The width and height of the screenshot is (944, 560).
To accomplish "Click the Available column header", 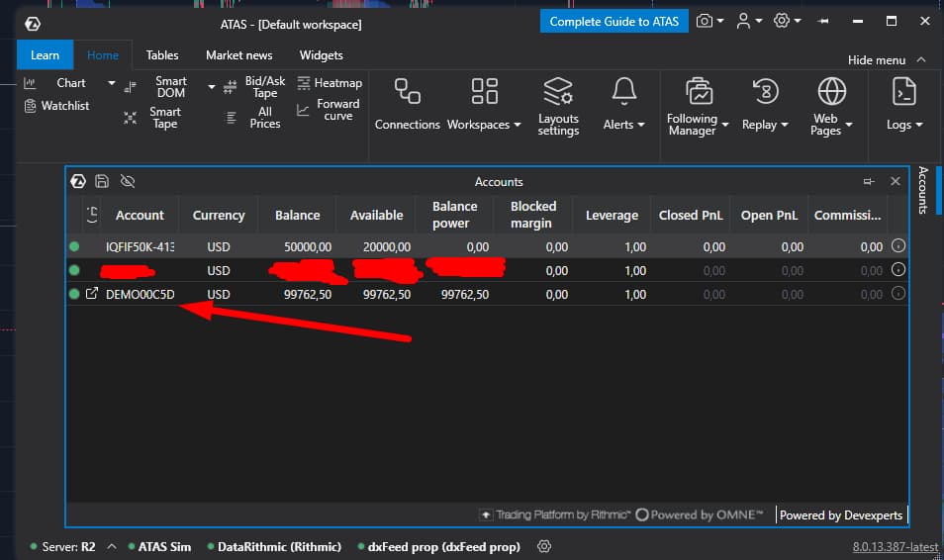I will (376, 216).
